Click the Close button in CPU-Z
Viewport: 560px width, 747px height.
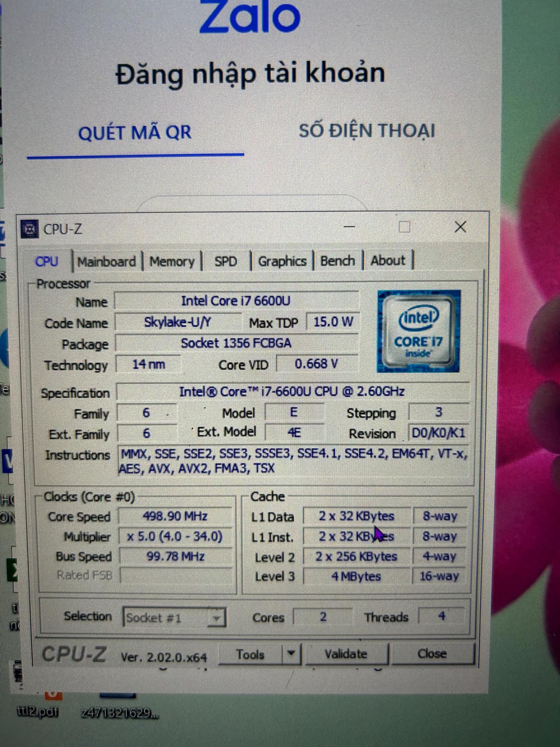(432, 653)
